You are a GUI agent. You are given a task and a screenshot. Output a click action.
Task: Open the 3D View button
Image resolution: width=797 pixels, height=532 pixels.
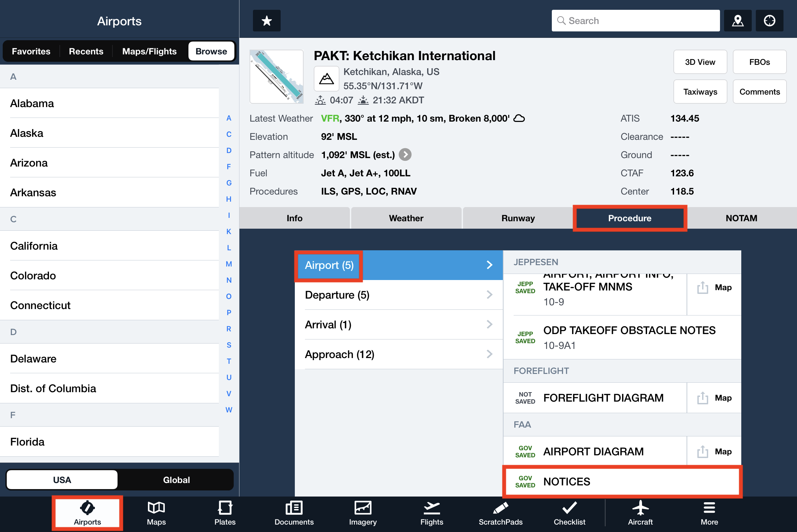(700, 62)
